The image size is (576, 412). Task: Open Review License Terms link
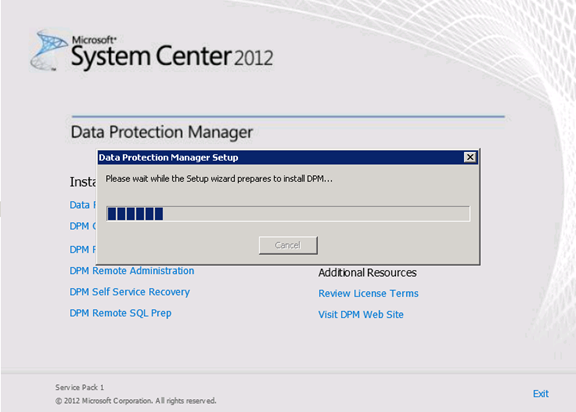click(x=368, y=293)
